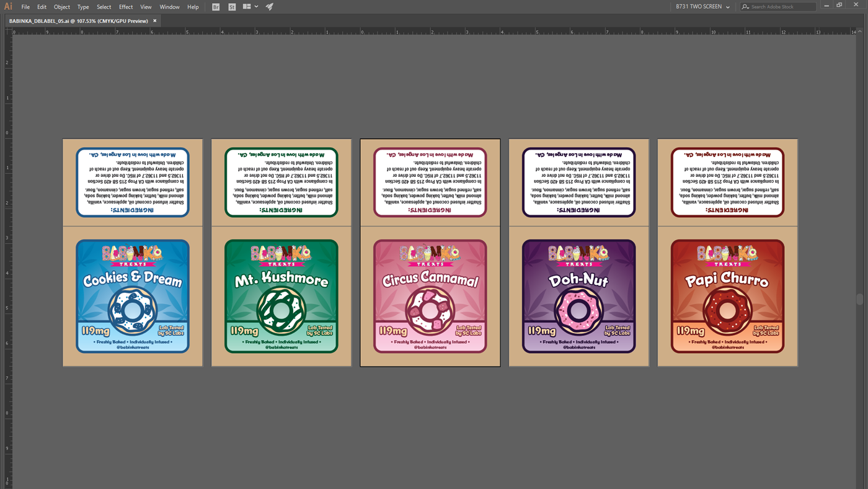Click the Ai application logo
868x489 pixels.
8,7
